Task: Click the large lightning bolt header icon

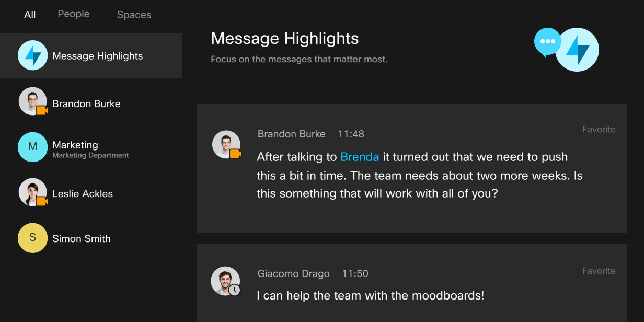Action: coord(577,50)
